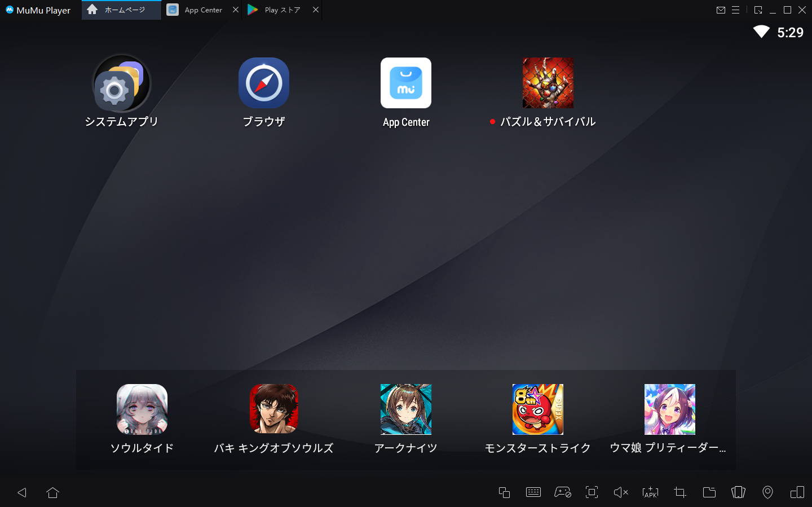The width and height of the screenshot is (812, 507).
Task: Click the shake device icon
Action: (738, 492)
